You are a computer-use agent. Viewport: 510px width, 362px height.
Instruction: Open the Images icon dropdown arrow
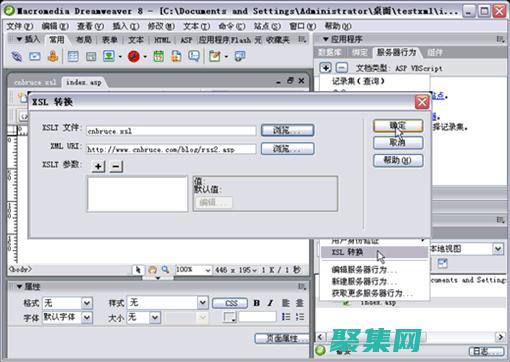[x=120, y=57]
